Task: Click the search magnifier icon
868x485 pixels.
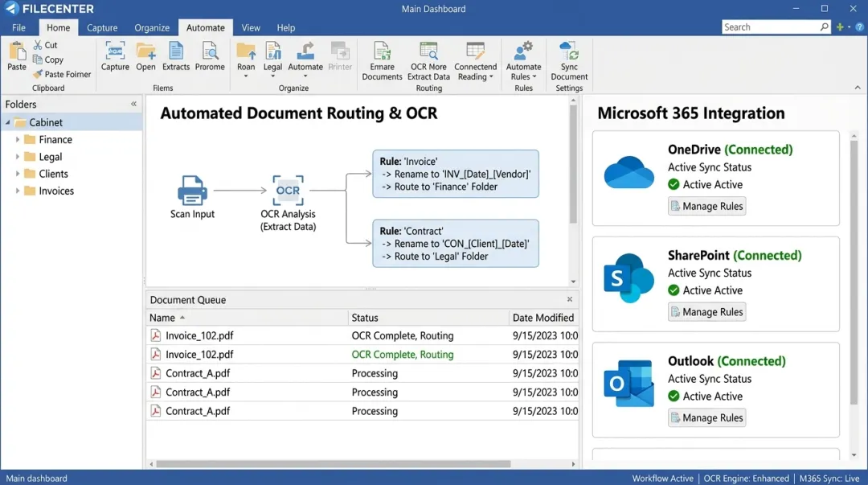Action: point(824,27)
